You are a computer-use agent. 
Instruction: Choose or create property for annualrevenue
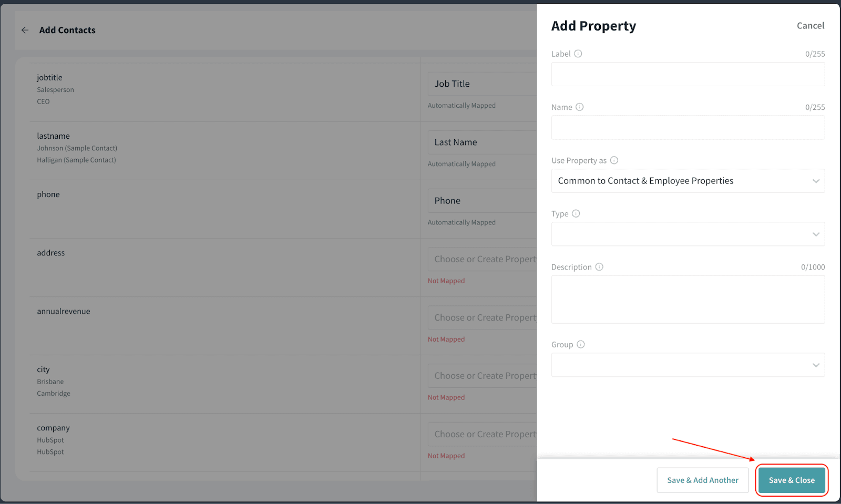[x=482, y=317]
